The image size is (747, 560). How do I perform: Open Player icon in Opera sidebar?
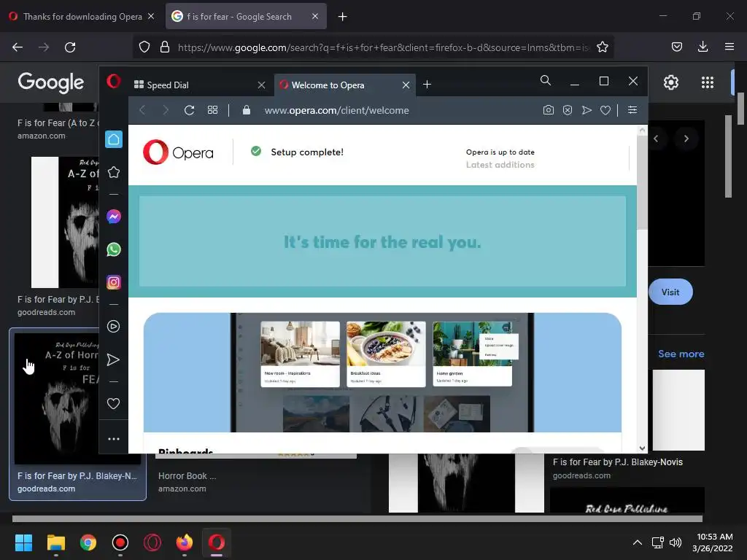[113, 327]
